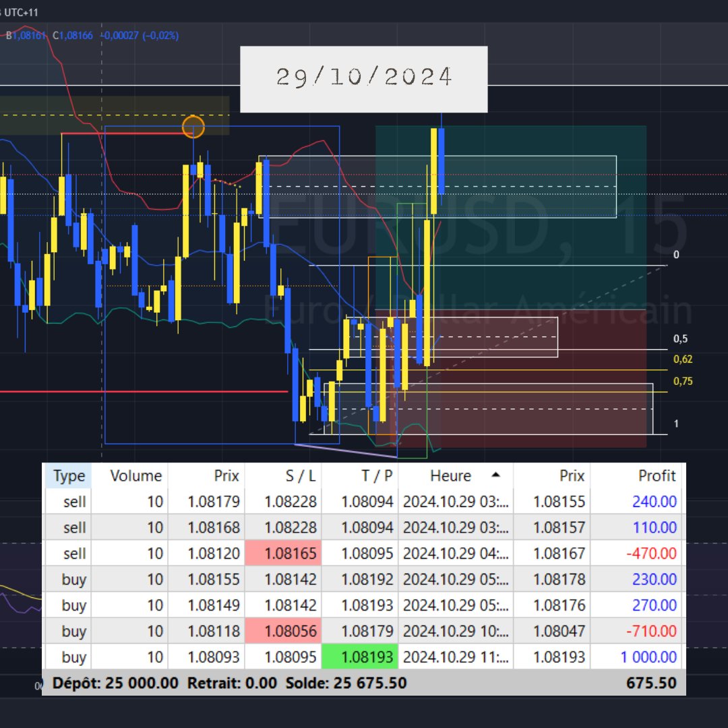Viewport: 728px width, 728px height.
Task: Select closing price 1.08047
Action: 559,632
